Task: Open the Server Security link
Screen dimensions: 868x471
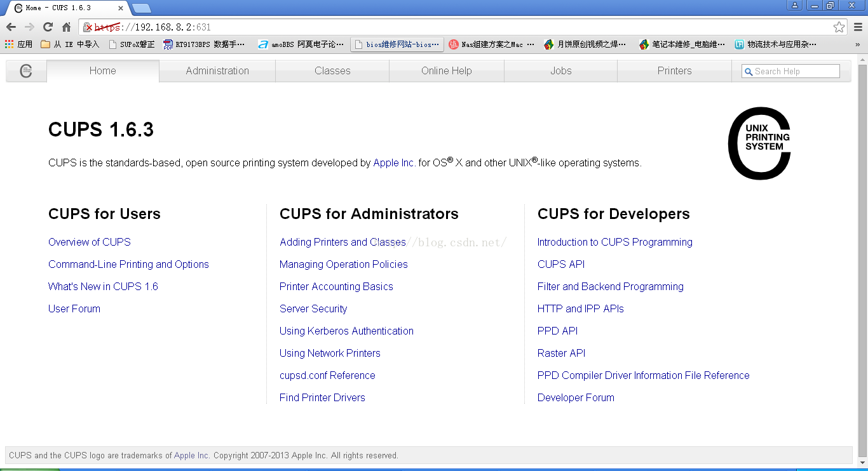Action: point(313,308)
